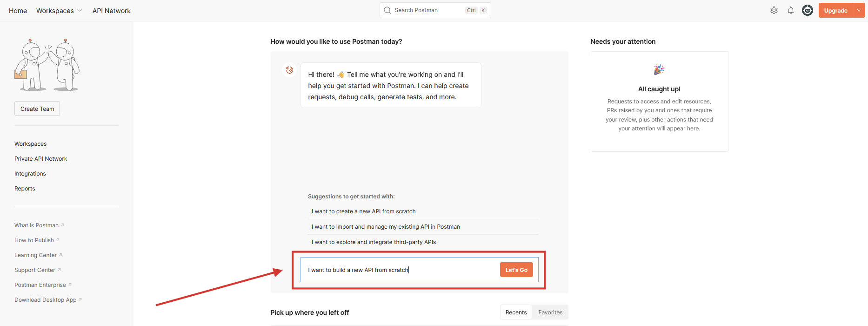Switch to the Favorites tab
The image size is (868, 326).
(x=550, y=312)
